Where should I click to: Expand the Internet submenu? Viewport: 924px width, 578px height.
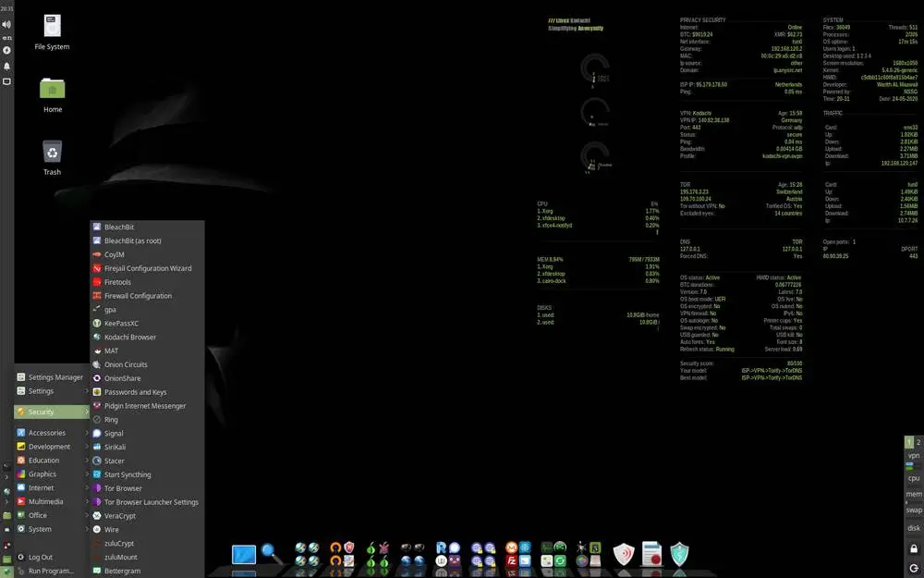click(x=52, y=487)
